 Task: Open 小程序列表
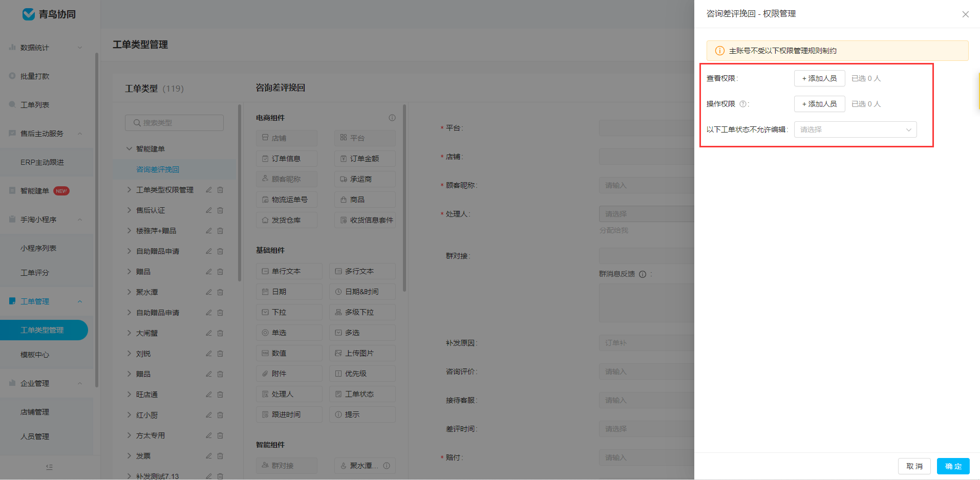click(38, 248)
